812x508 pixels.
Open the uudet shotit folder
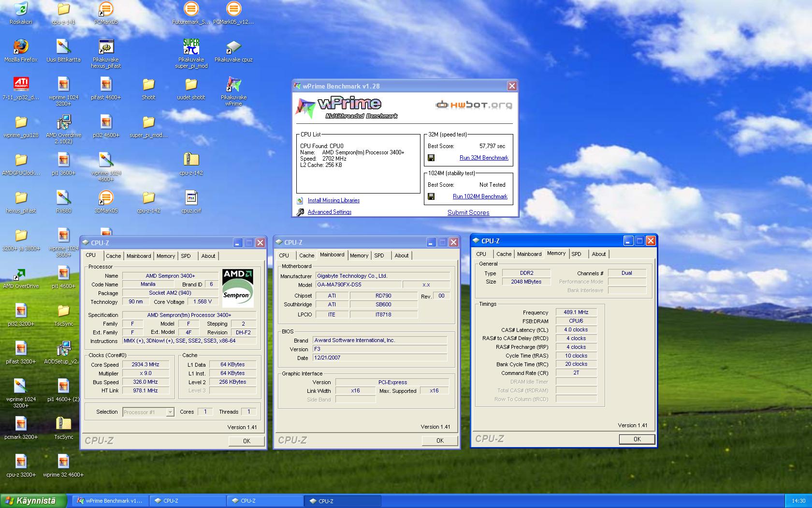191,85
